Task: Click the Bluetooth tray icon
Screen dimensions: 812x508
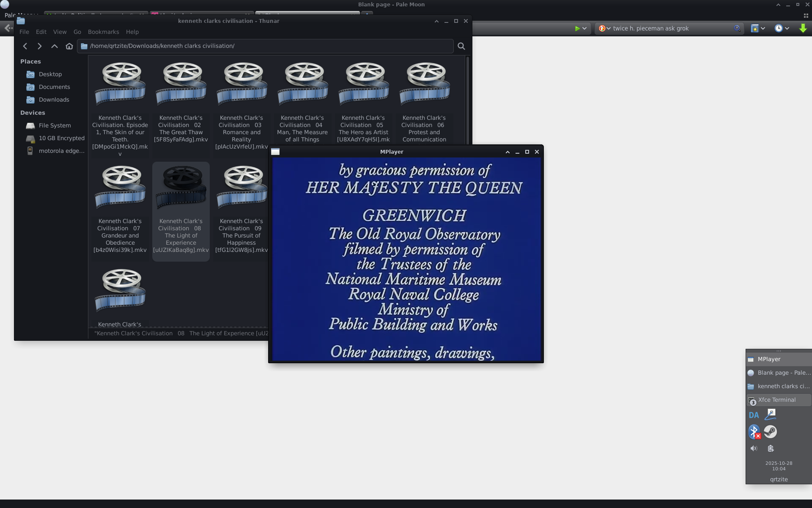Action: click(754, 431)
